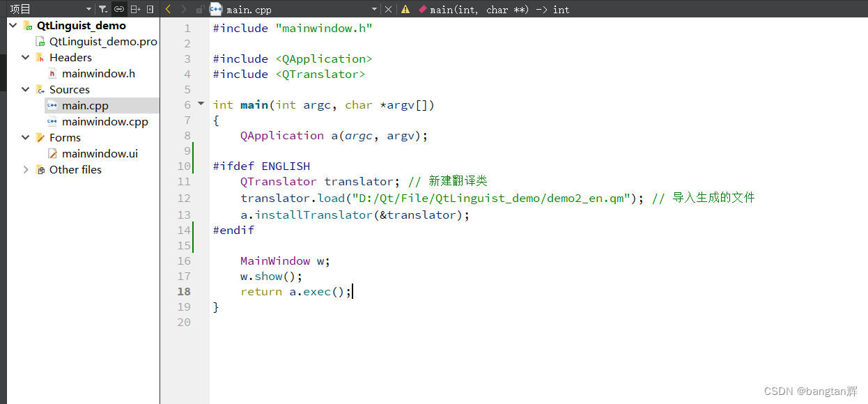868x404 pixels.
Task: Fold the main function at line 6 arrow
Action: coord(201,104)
